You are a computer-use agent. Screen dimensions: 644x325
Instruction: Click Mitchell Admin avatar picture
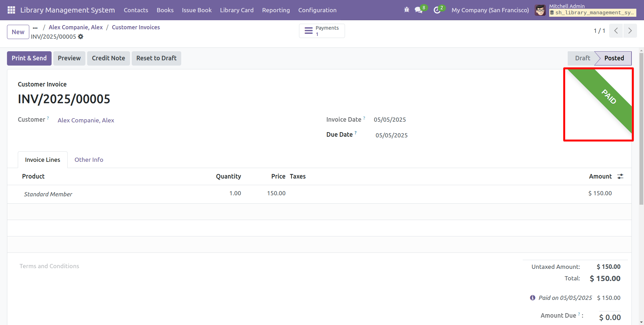pyautogui.click(x=540, y=10)
